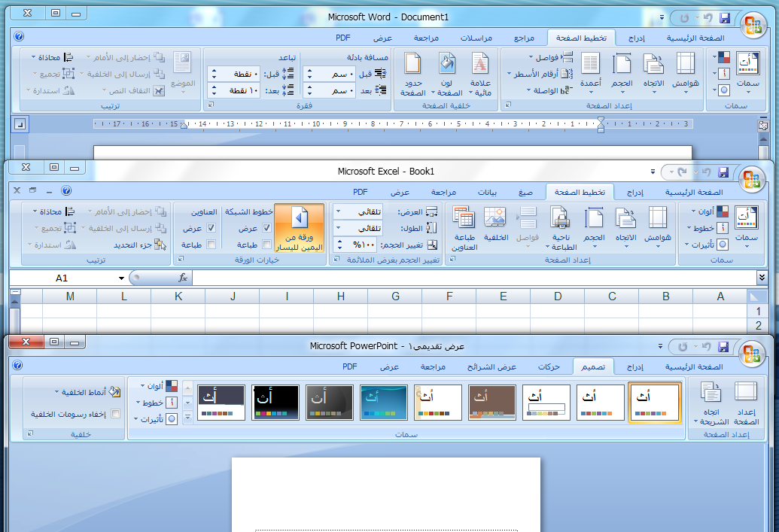Switch to Excel's Formulas (صيغ) tab
779x532 pixels.
tap(525, 192)
